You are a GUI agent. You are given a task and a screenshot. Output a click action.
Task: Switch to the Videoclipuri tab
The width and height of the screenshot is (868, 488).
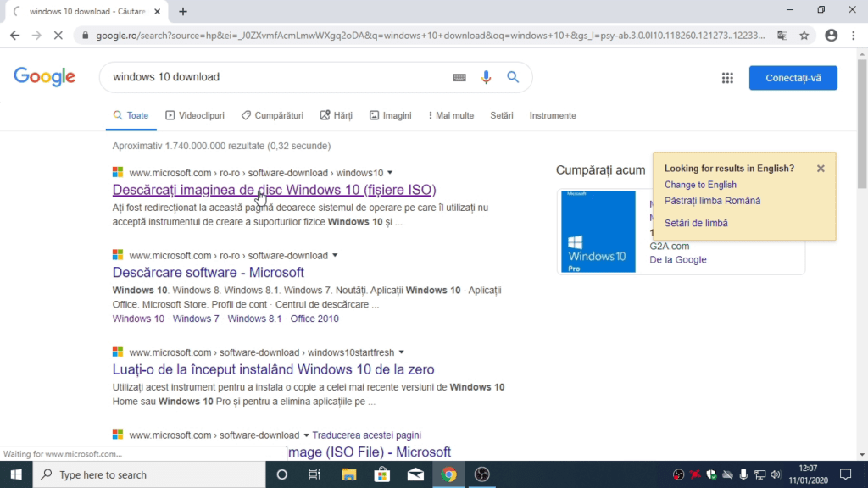195,115
